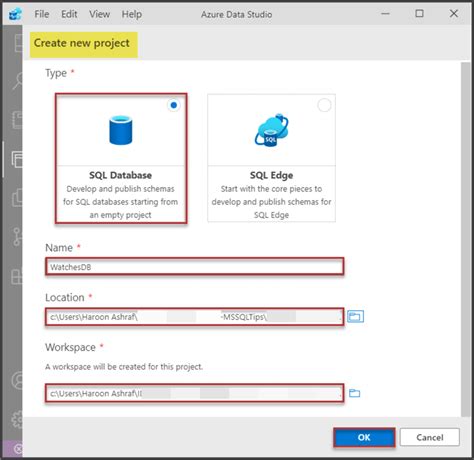Open Projects view in the activity bar
Image resolution: width=474 pixels, height=460 pixels.
[17, 159]
